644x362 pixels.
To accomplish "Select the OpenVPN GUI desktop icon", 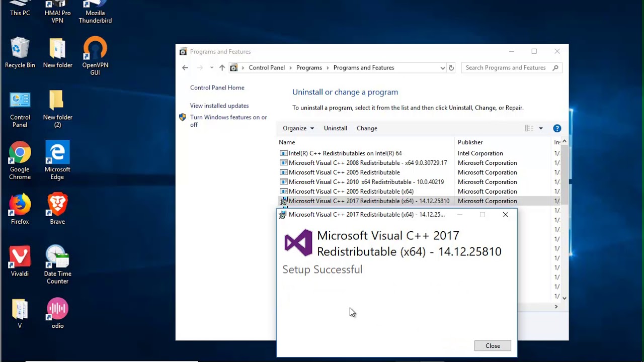I will click(95, 56).
